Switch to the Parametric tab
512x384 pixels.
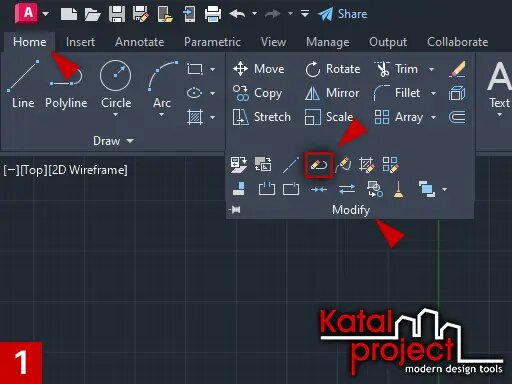(x=212, y=42)
